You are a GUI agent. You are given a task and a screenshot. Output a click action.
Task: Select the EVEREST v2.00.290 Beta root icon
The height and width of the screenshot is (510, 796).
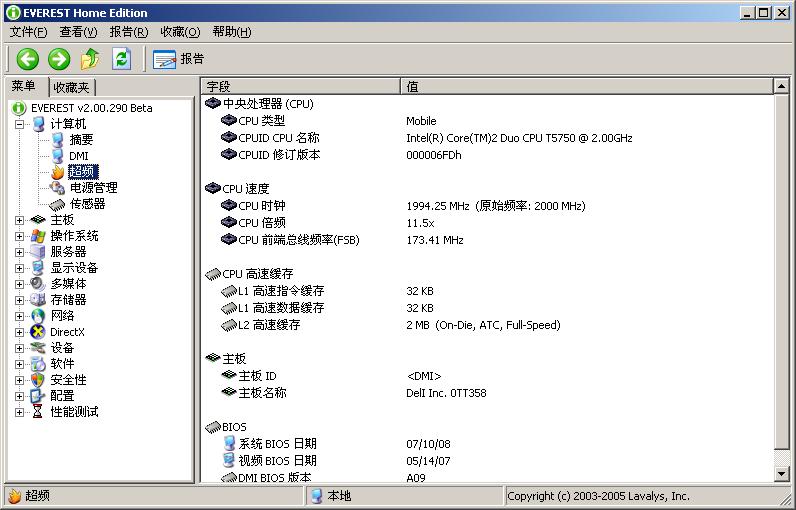[19, 108]
